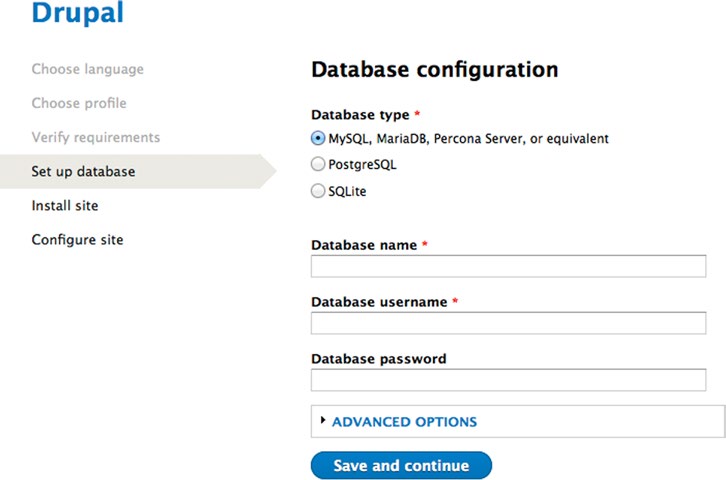Click the PostgreSQL label text

(x=362, y=165)
